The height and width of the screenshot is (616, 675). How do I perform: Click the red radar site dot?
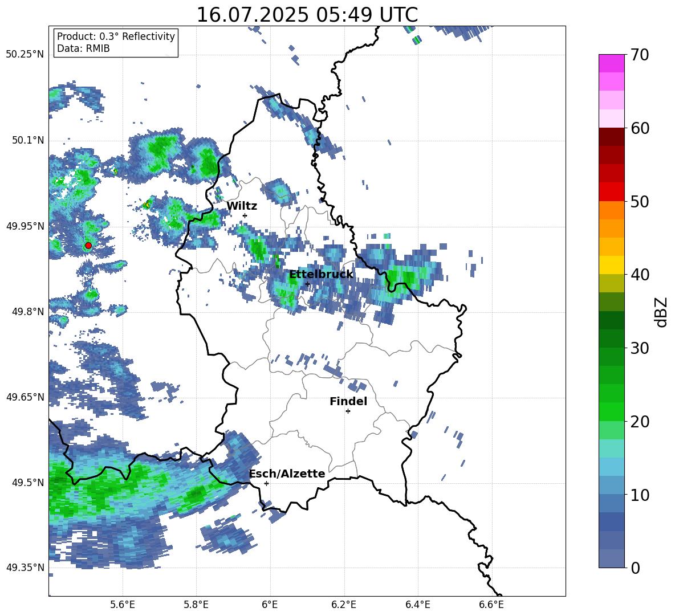point(88,246)
